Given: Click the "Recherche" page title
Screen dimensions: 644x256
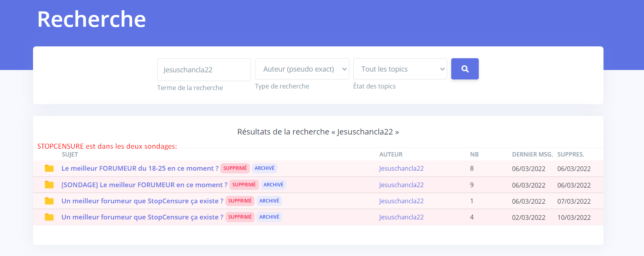Looking at the screenshot, I should coord(92,19).
